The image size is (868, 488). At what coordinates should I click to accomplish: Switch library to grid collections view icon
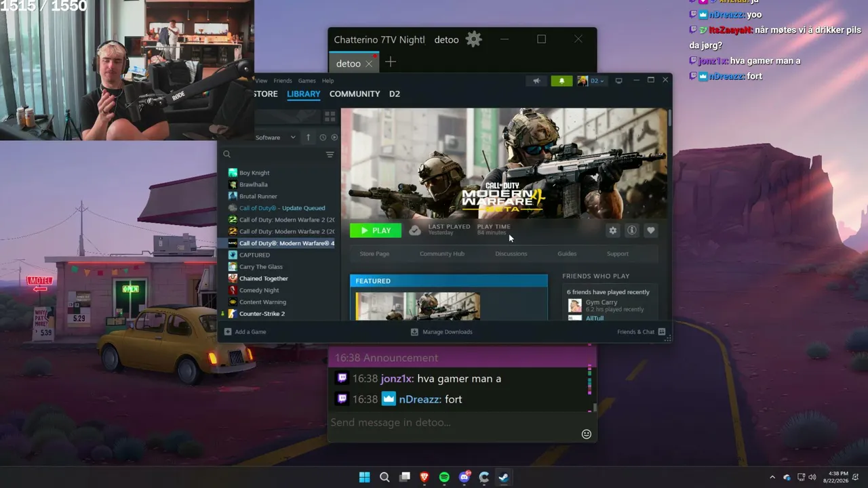point(330,117)
